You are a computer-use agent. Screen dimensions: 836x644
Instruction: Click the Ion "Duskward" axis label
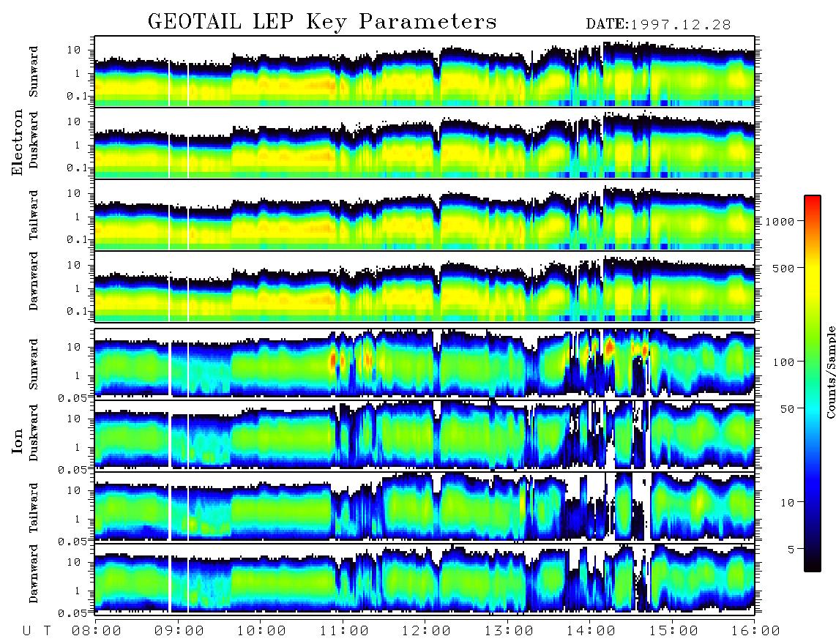(x=34, y=433)
